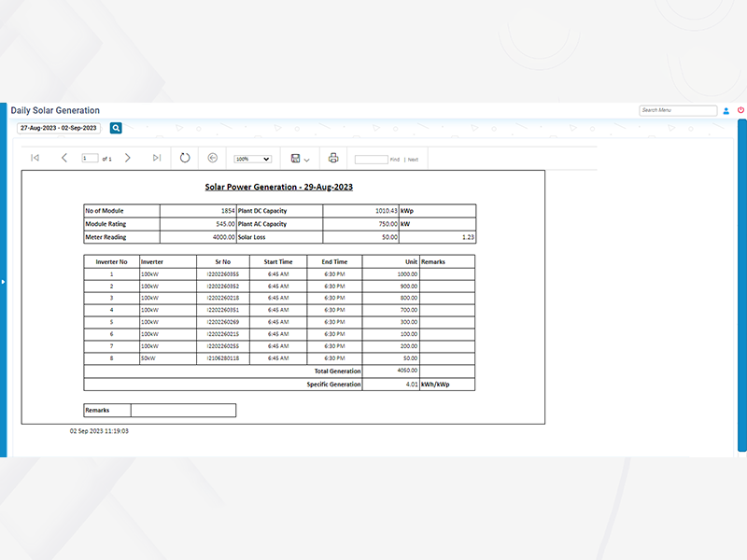Click the current page number field
Image resolution: width=747 pixels, height=560 pixels.
coord(91,159)
